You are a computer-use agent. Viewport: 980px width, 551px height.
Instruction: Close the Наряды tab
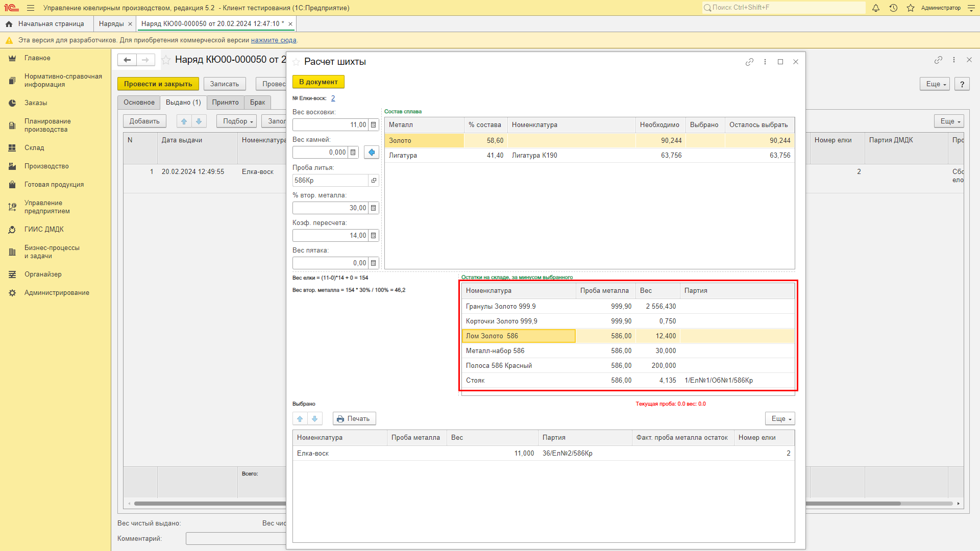[x=130, y=24]
